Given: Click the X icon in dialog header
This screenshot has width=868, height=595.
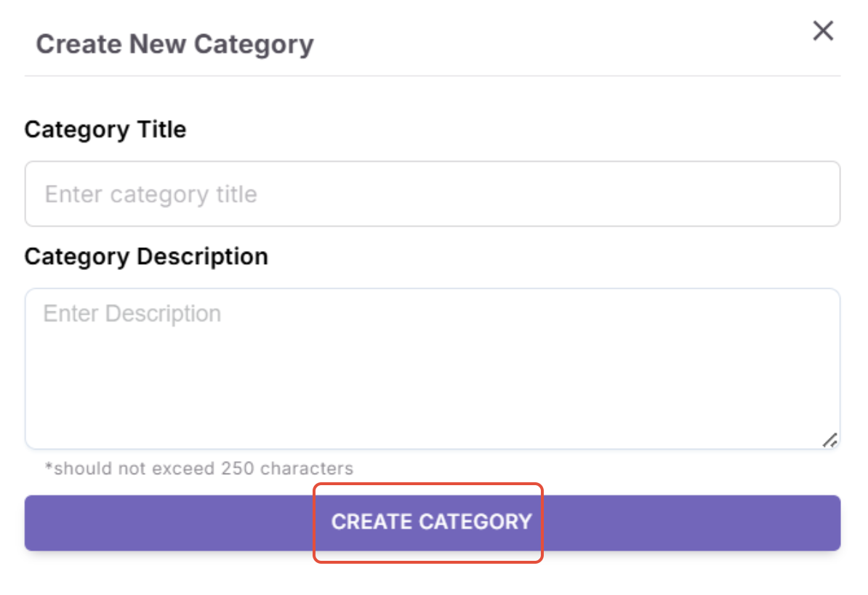Looking at the screenshot, I should pyautogui.click(x=823, y=31).
